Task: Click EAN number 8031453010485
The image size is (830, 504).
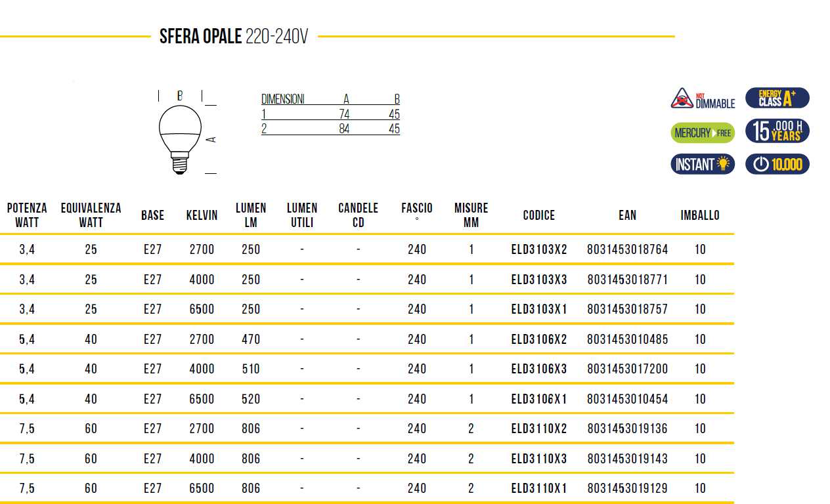Action: pos(627,339)
